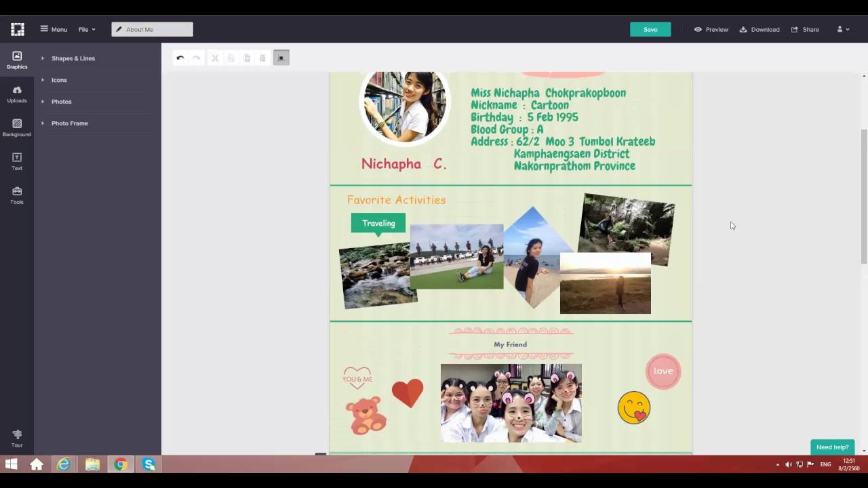Start the Tour from sidebar
The height and width of the screenshot is (488, 868).
point(17,439)
